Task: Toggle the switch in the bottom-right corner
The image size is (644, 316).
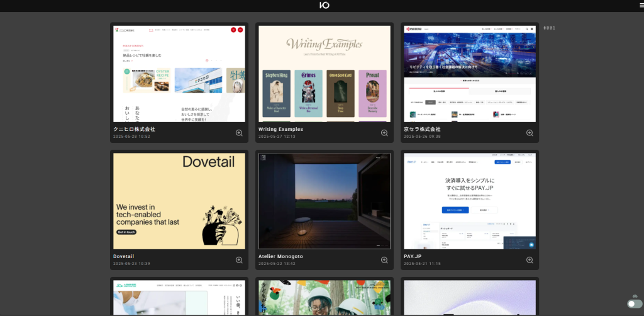Action: coord(635,303)
